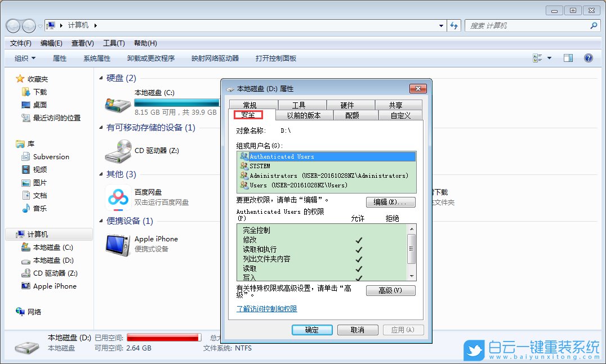The image size is (606, 364).
Task: Open the 组织 dropdown menu
Action: pyautogui.click(x=23, y=57)
